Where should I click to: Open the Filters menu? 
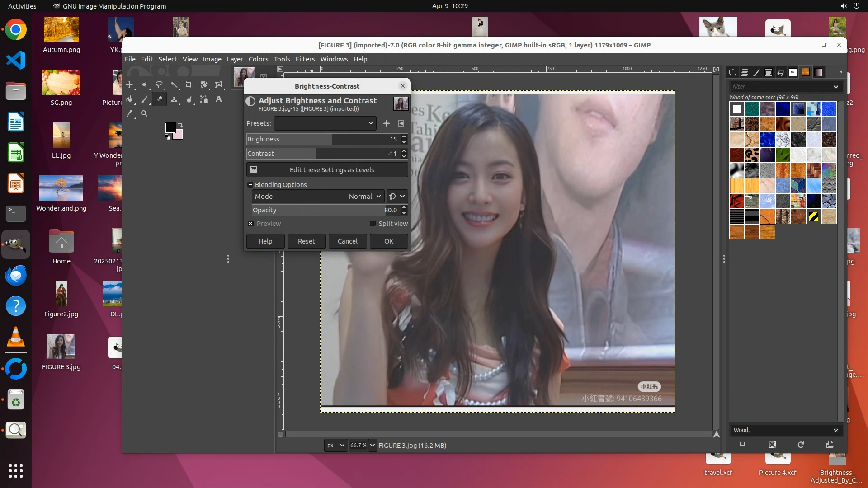click(x=305, y=59)
